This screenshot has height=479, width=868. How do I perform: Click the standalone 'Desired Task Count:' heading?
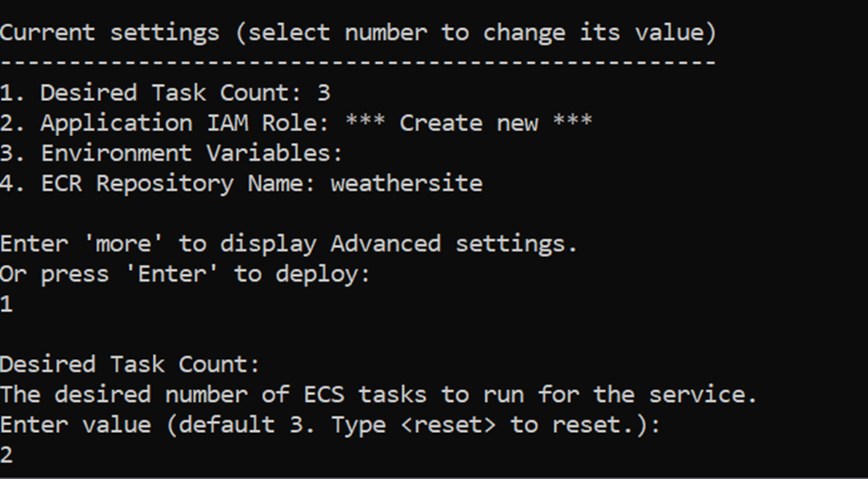tap(130, 364)
